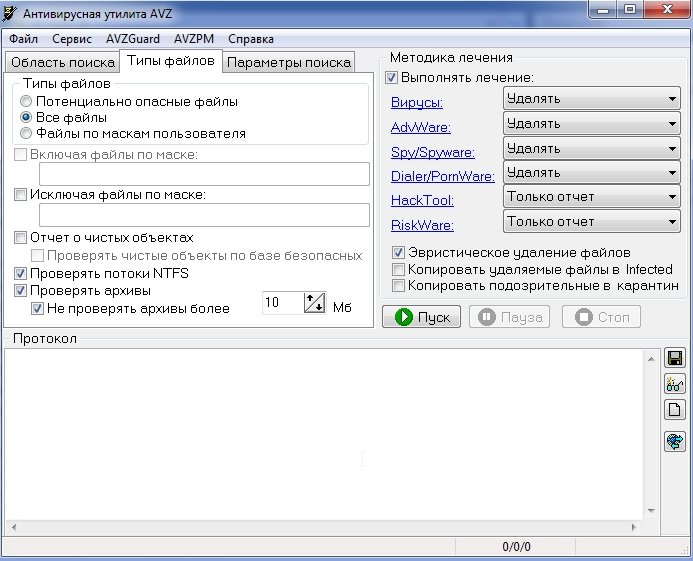Open the Spy/Spyware action dropdown
693x561 pixels.
pos(591,149)
